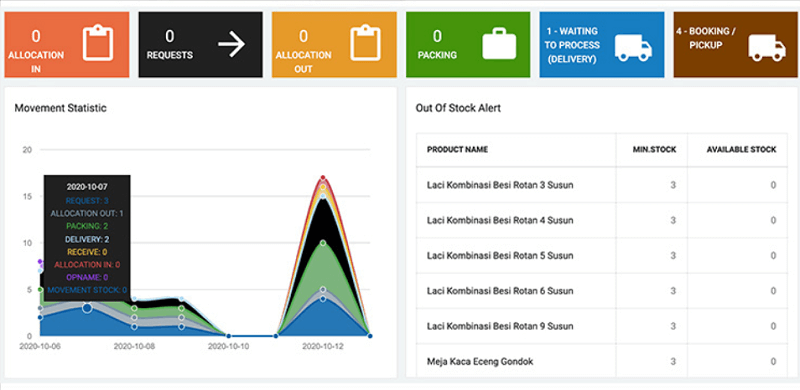
Task: Select the Laci Kombinasi Besi Rotan 6 Susun row
Action: [602, 291]
